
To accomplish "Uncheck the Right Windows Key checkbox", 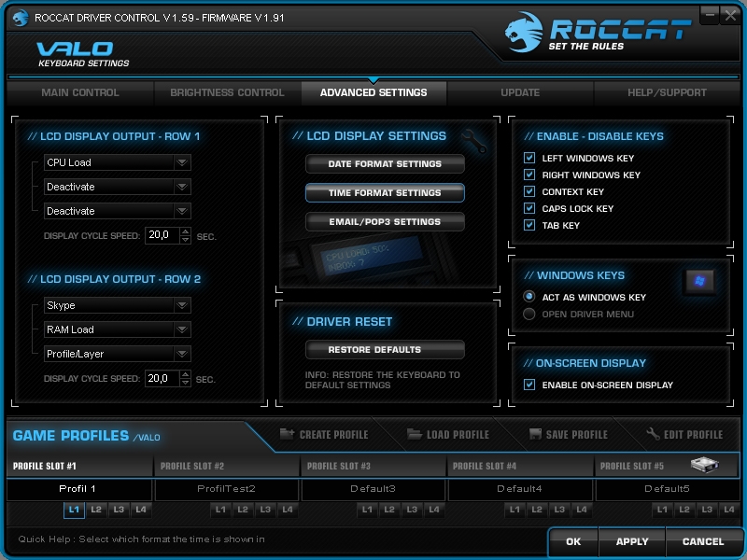I will tap(529, 175).
